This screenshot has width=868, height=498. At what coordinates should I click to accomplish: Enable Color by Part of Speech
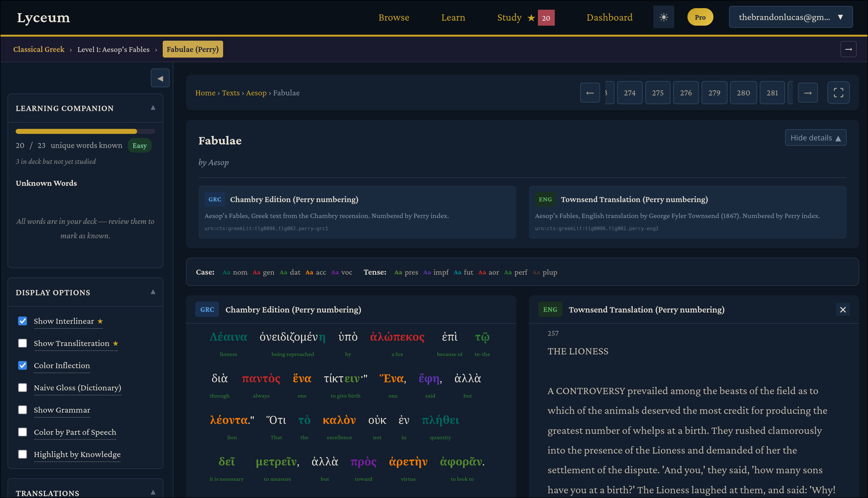pos(23,432)
